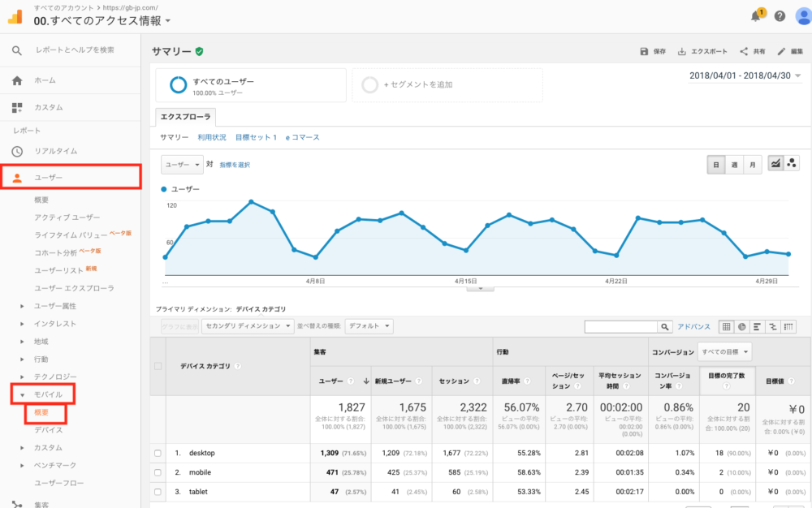Click the Advanced filter link
This screenshot has height=508, width=812.
click(x=693, y=326)
